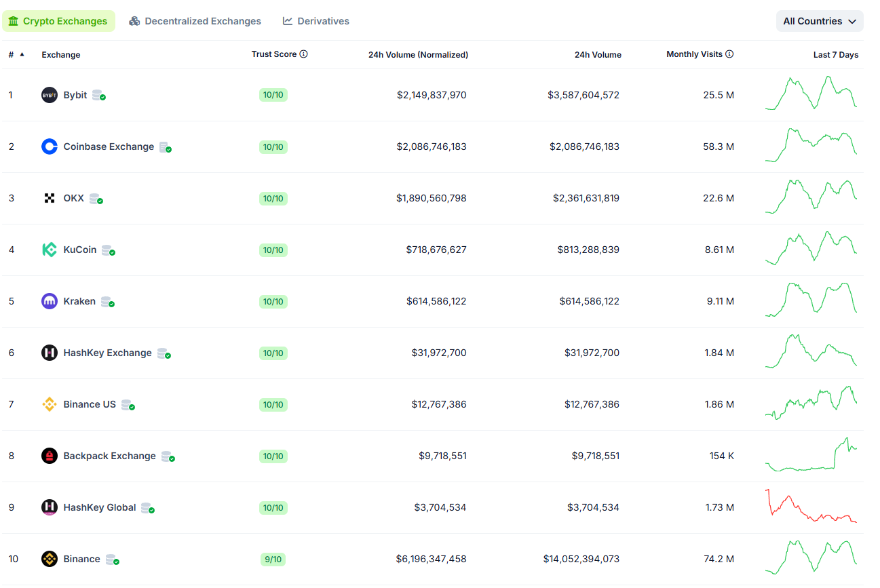Click the reserves badge beside Coinbase Exchange

[x=166, y=147]
